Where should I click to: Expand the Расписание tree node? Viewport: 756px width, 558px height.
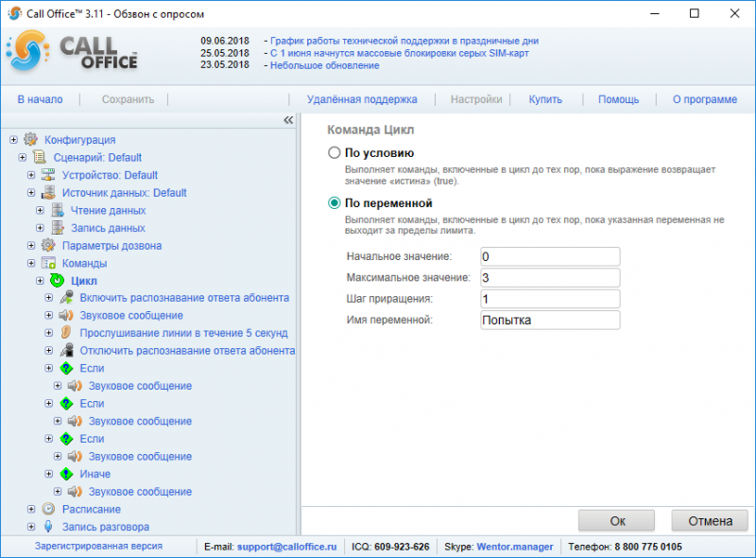tap(31, 509)
